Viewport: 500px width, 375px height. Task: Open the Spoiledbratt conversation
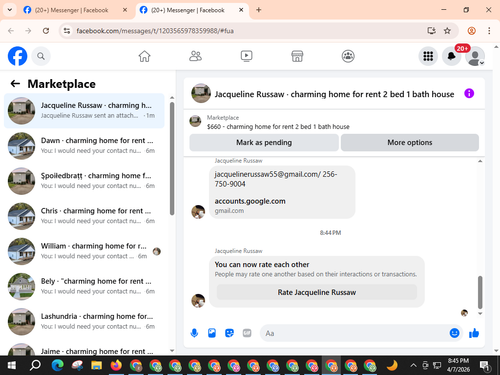[84, 181]
